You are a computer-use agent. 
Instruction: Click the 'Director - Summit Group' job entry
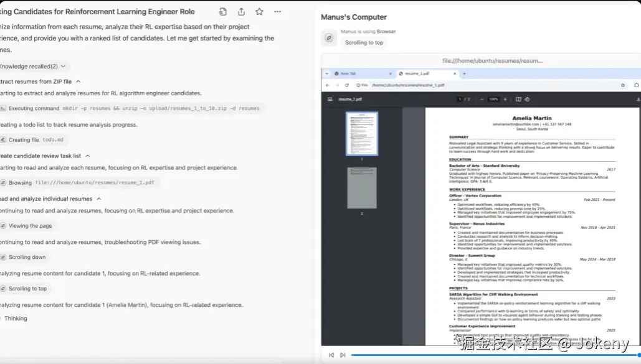point(472,255)
